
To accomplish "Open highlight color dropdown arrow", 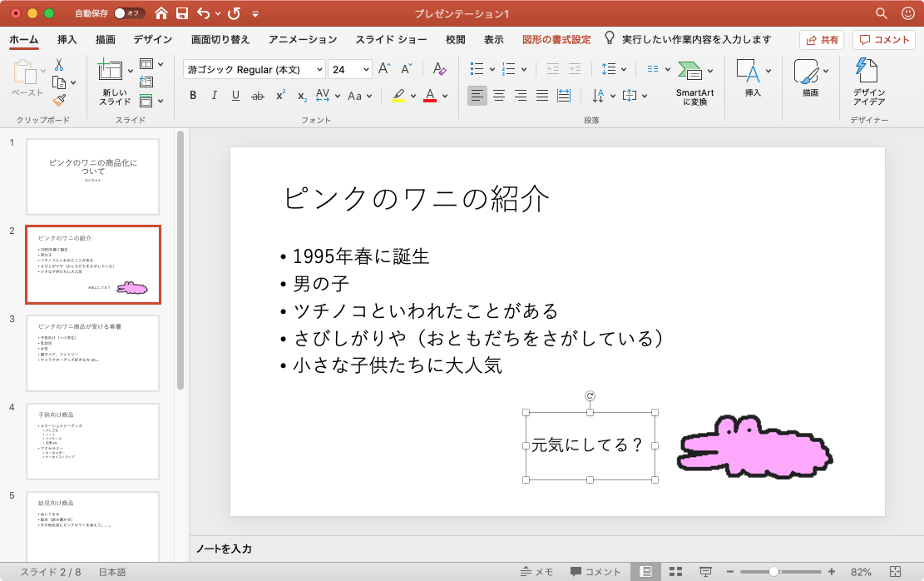I will (413, 96).
